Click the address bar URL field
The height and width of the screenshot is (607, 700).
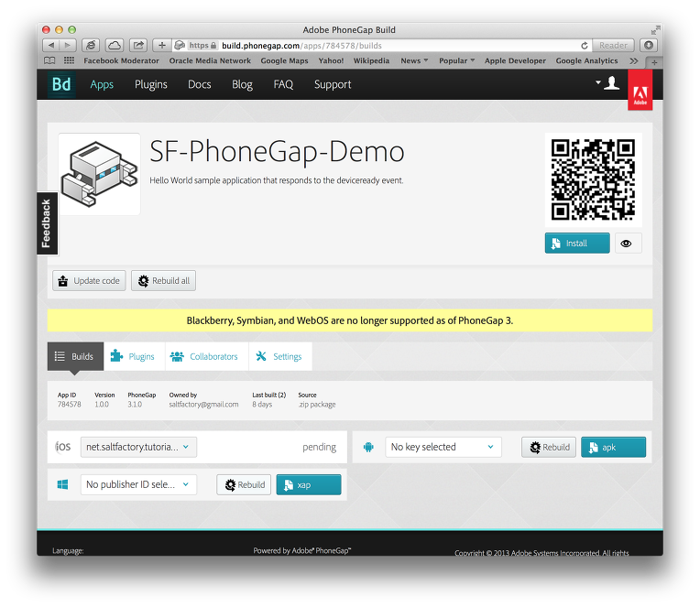(382, 46)
